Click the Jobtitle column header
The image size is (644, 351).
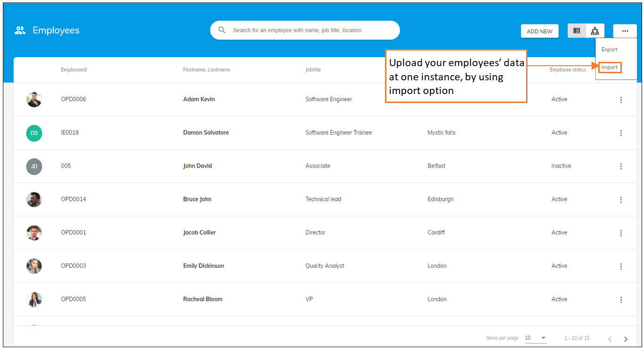[x=313, y=69]
